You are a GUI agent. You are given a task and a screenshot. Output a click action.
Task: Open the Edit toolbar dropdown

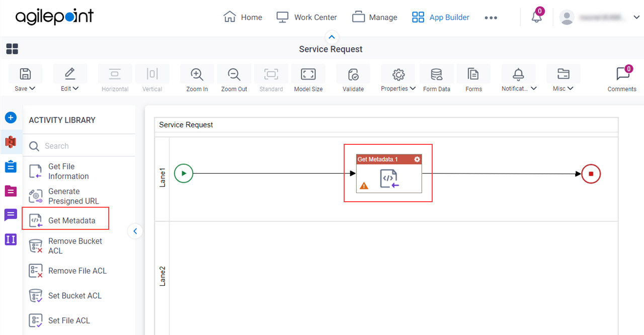70,78
